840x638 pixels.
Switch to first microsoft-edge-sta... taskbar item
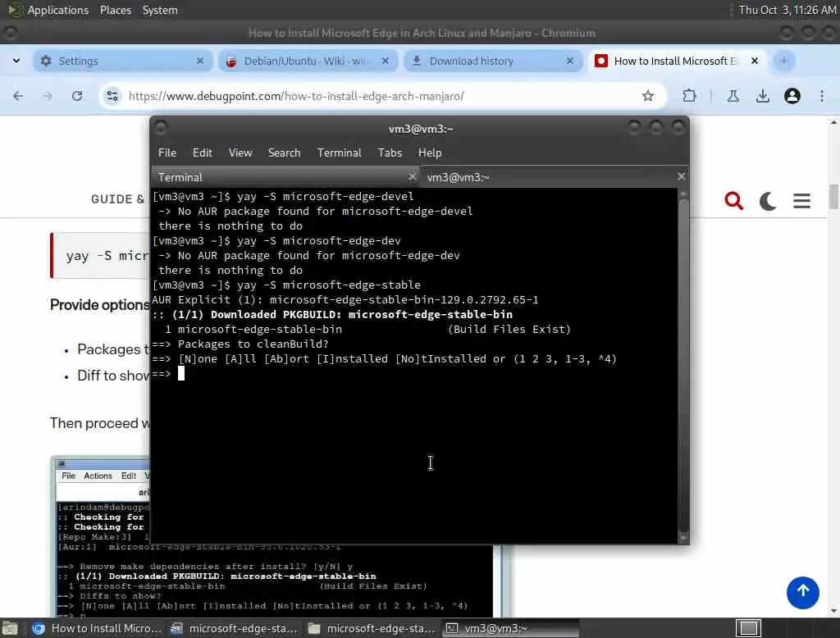(x=234, y=628)
